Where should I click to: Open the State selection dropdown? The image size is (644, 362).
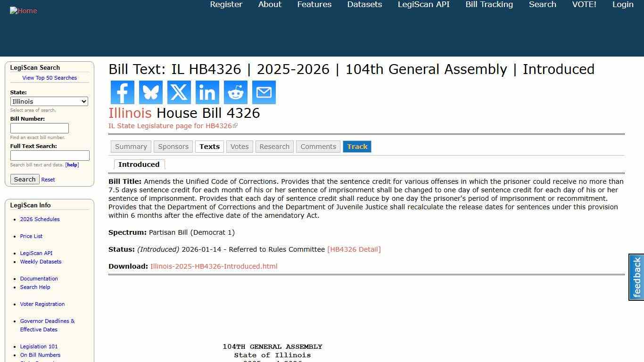[49, 101]
